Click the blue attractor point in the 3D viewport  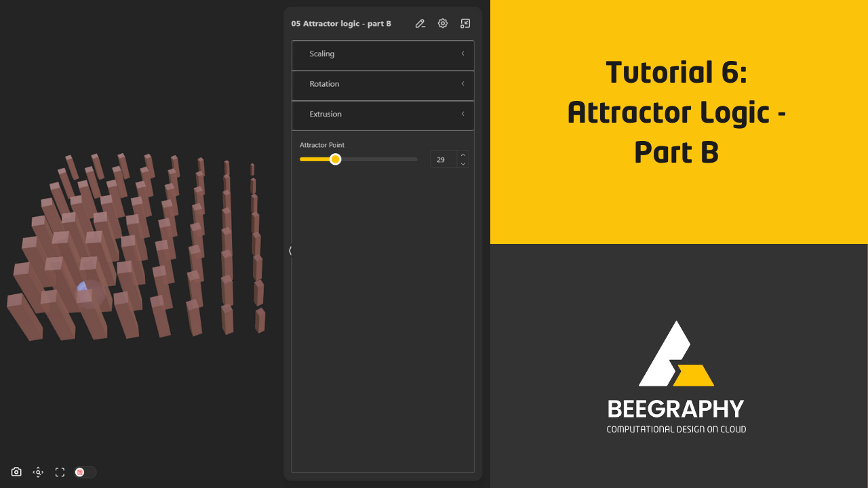82,287
